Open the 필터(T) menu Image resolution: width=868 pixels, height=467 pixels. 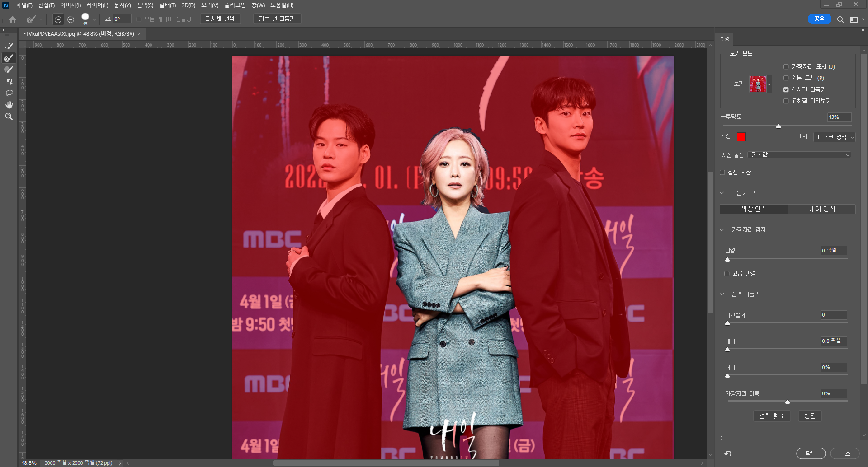[168, 5]
